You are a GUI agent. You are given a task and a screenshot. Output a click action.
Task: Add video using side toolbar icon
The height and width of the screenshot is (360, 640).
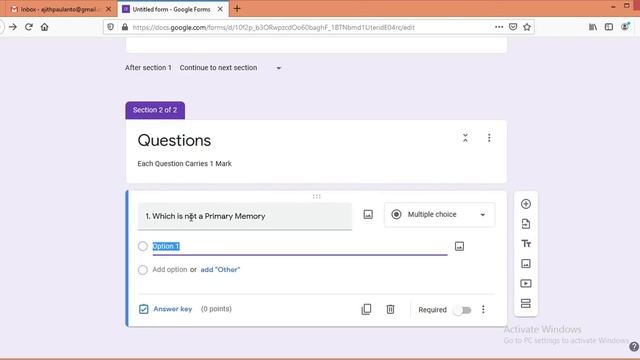point(526,283)
